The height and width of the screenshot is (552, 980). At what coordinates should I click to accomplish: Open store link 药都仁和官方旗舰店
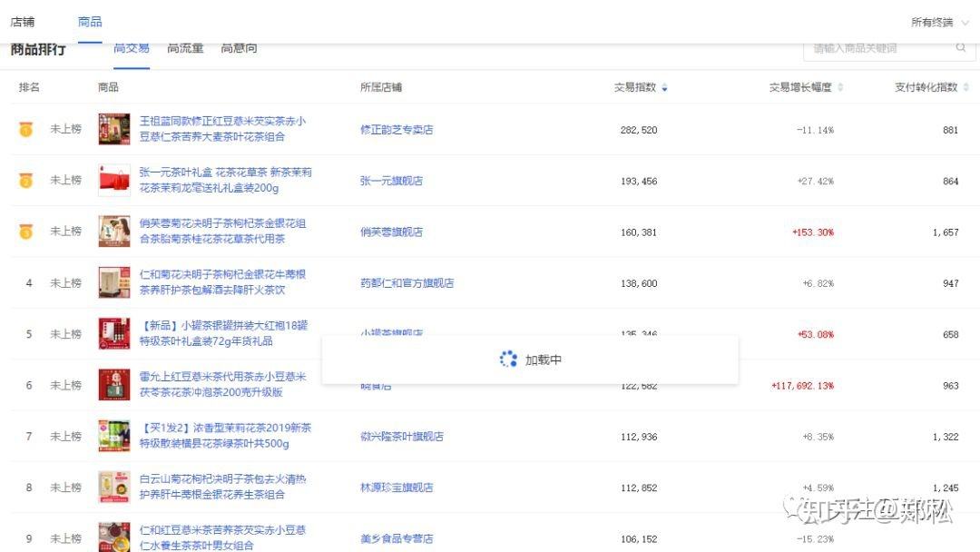pos(407,283)
